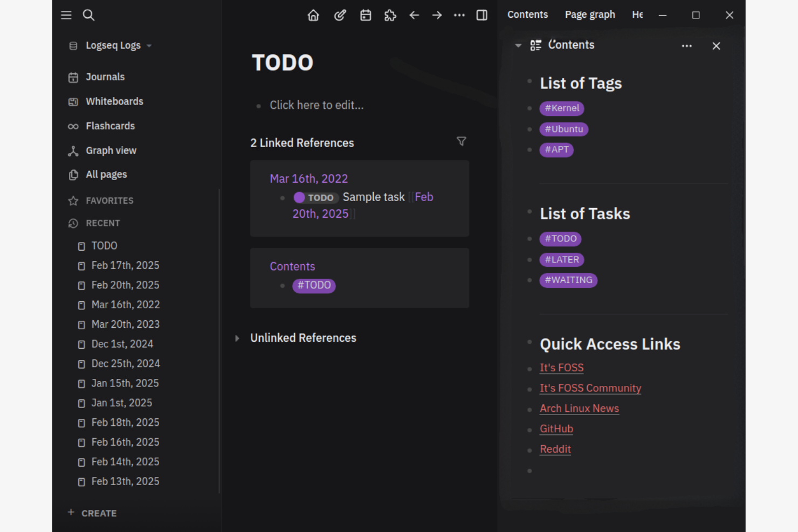Screen dimensions: 798x532
Task: Toggle the hamburger menu to hide sidebar
Action: (x=66, y=15)
